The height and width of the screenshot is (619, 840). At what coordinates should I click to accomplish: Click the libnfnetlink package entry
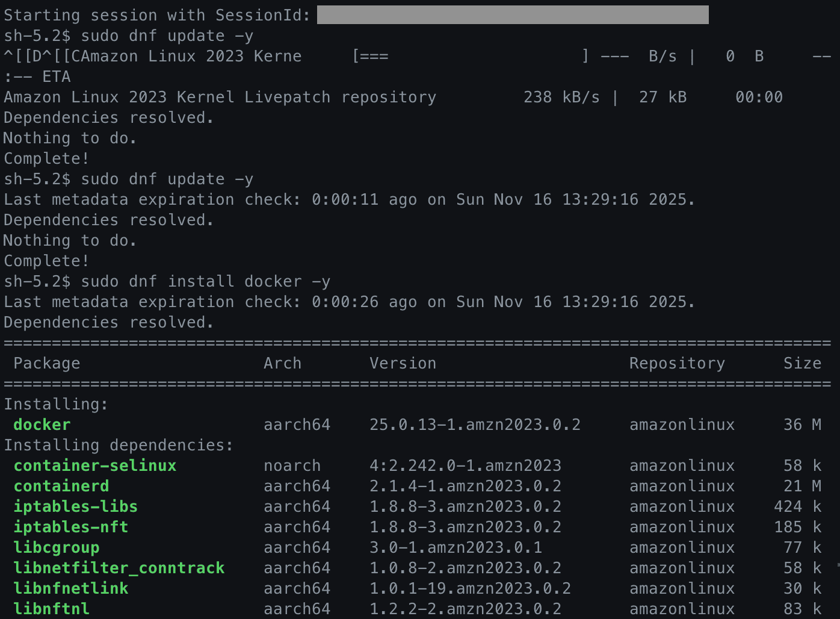click(x=70, y=588)
